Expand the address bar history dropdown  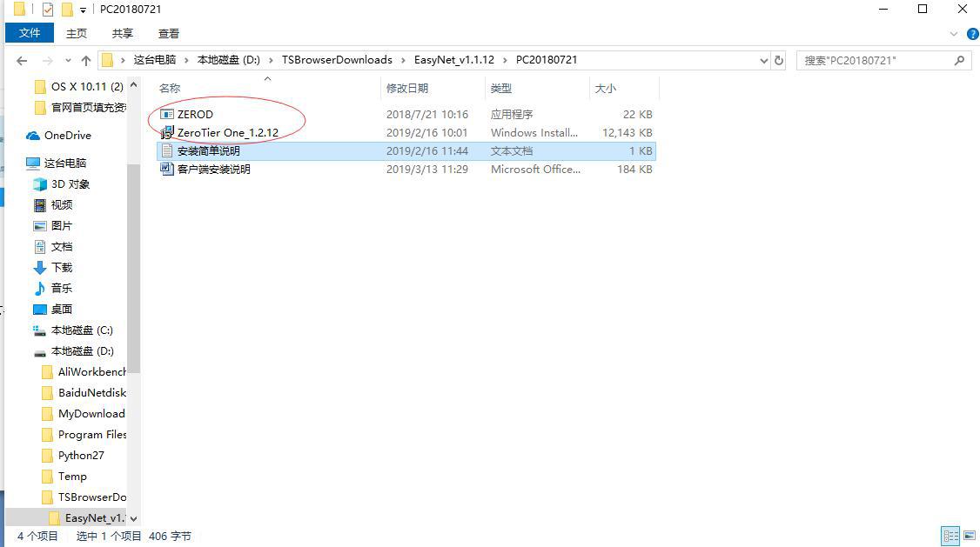point(763,60)
